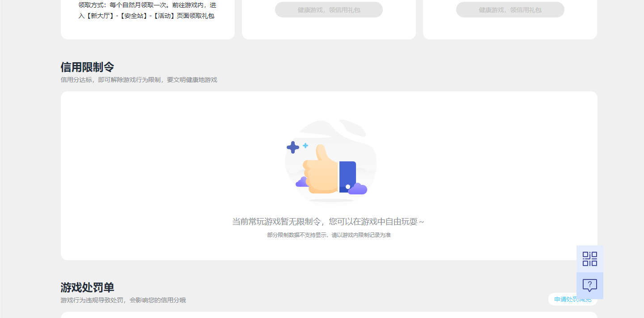Screen dimensions: 644x318
Task: Click the credit restriction empty-state card
Action: point(329,175)
